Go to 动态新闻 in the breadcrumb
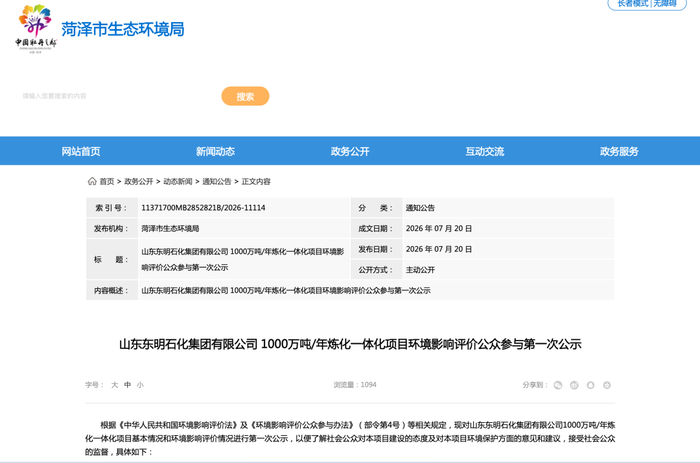The image size is (700, 463). 178,181
